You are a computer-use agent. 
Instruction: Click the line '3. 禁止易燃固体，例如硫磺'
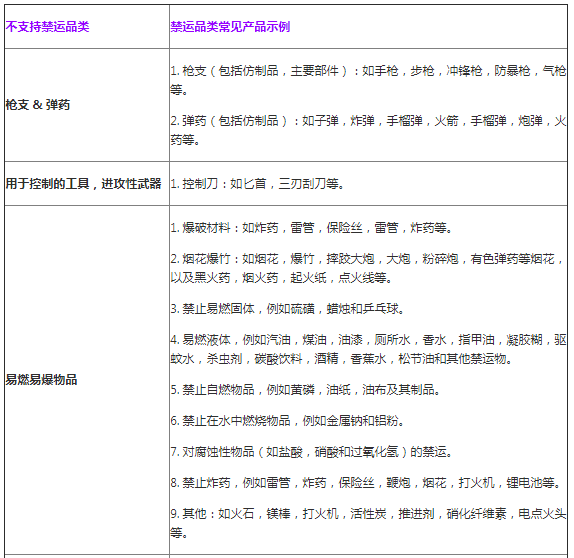(288, 309)
